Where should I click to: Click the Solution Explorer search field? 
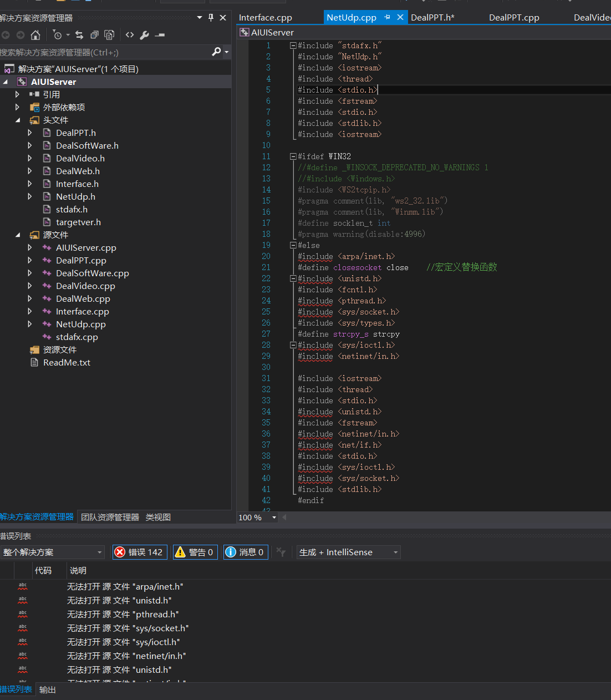coord(104,52)
